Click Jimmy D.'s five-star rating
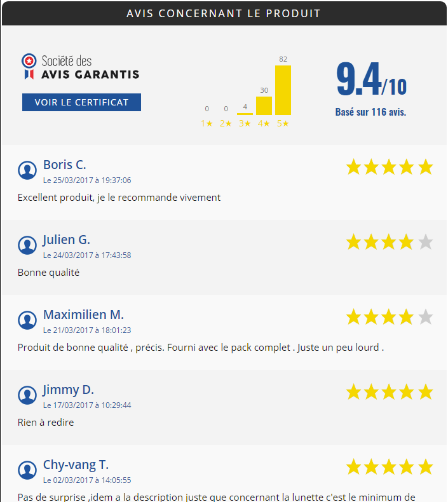This screenshot has width=448, height=502. 390,392
